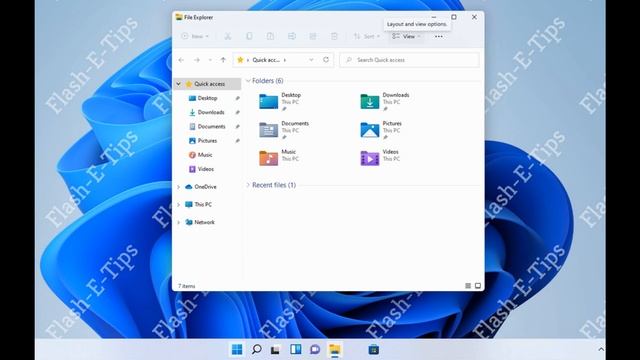Open Task View on taskbar
This screenshot has height=360, width=640.
tap(276, 350)
